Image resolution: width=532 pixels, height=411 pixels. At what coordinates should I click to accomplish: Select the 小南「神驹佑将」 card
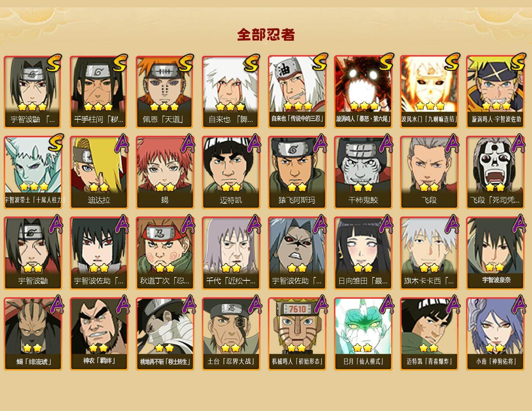point(495,334)
